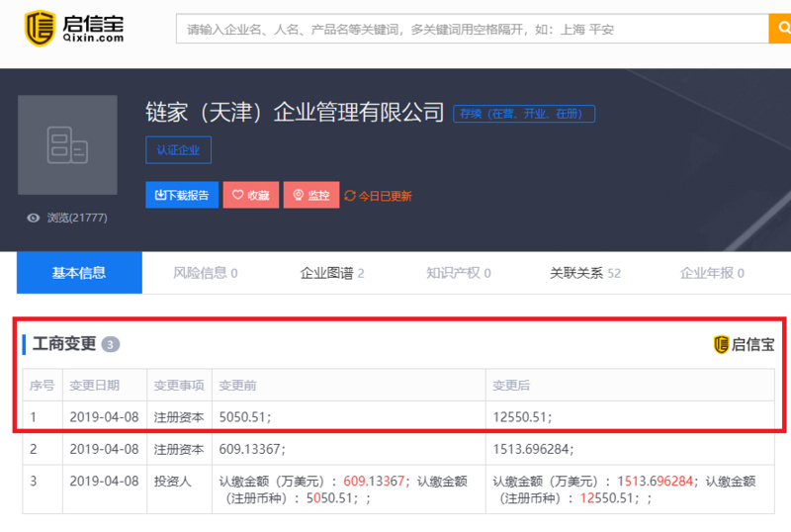Click the 609.13367; cell in row 2
This screenshot has width=791, height=532.
tap(349, 449)
